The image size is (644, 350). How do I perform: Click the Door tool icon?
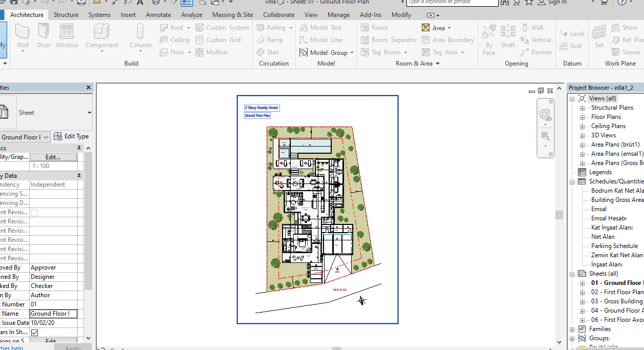44,36
